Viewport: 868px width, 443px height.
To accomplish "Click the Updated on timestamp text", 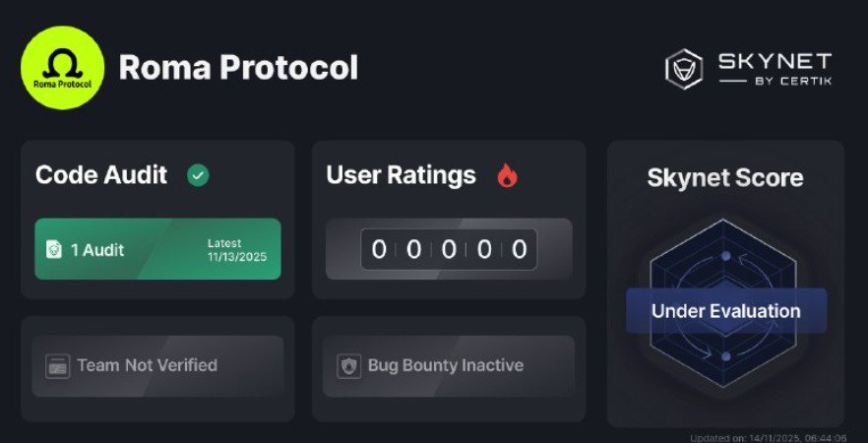I will (x=770, y=437).
